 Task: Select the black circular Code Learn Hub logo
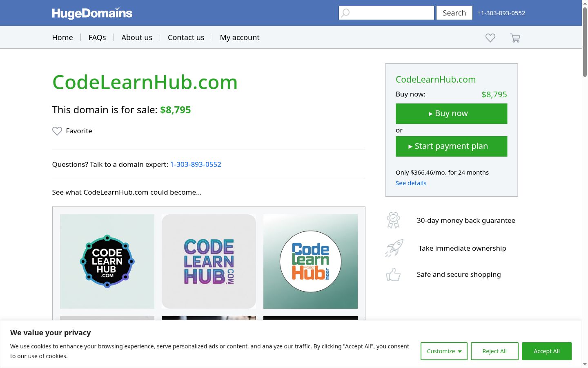coord(107,261)
